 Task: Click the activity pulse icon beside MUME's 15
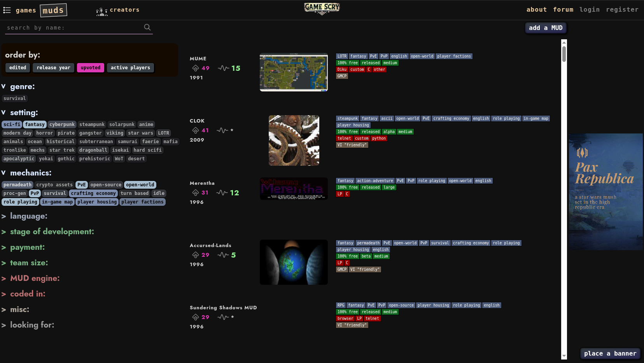coord(222,68)
